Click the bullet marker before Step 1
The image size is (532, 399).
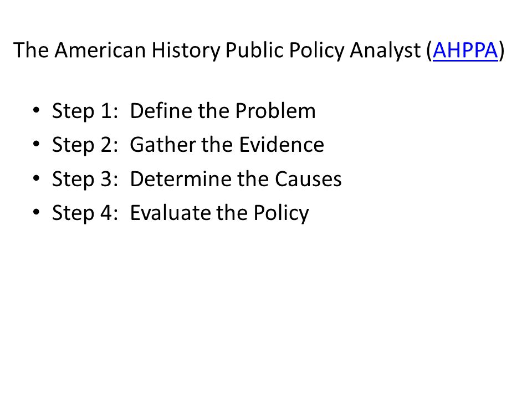pyautogui.click(x=37, y=110)
